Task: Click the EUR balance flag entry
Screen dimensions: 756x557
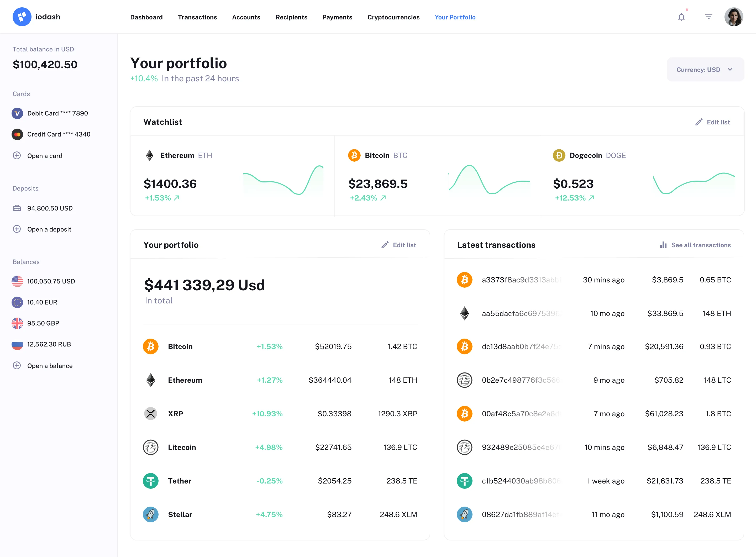Action: tap(17, 302)
